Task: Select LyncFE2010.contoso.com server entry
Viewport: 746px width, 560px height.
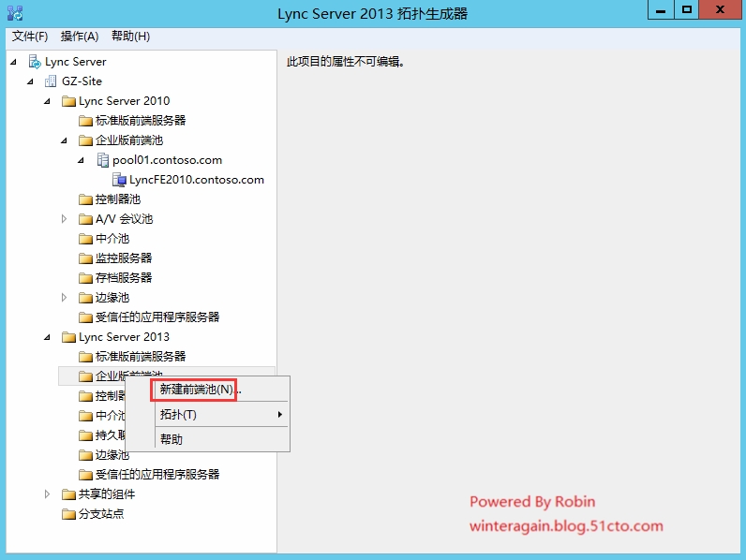Action: tap(197, 180)
